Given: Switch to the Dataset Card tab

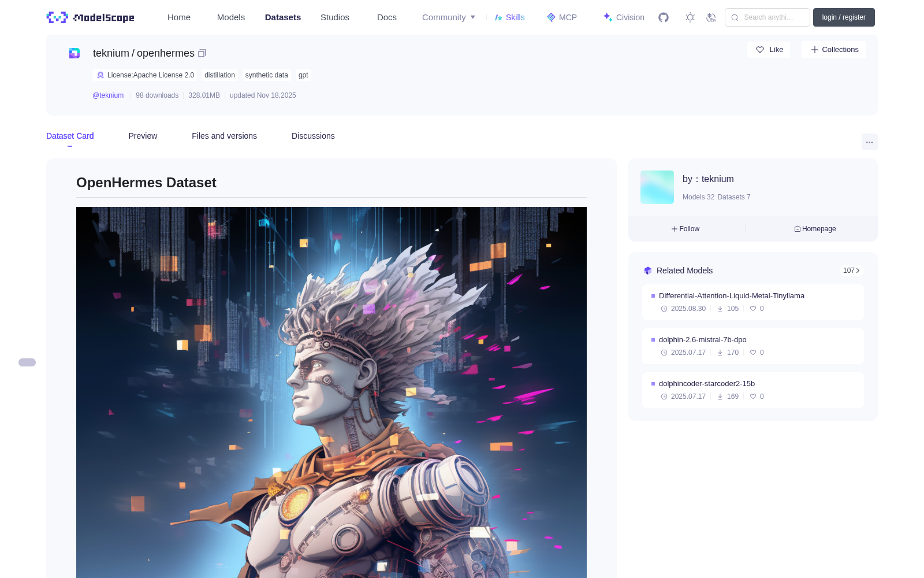Looking at the screenshot, I should (70, 136).
